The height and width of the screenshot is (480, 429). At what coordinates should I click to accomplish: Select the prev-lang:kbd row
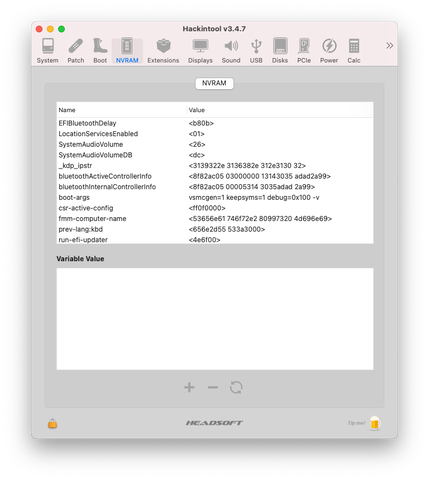tap(215, 230)
